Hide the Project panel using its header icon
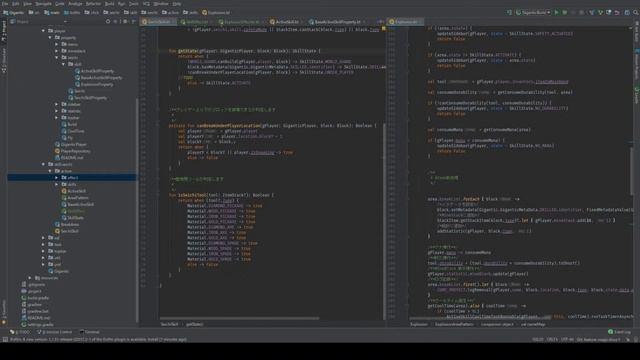 (x=133, y=22)
